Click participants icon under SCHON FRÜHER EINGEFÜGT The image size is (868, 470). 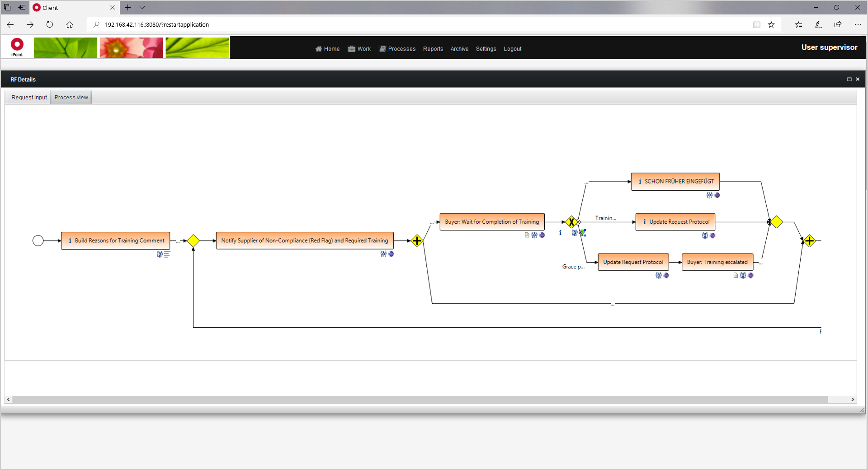point(709,195)
